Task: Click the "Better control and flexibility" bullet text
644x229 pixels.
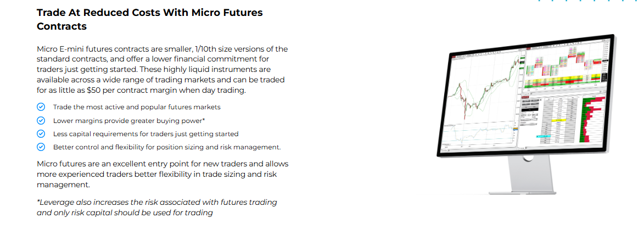Action: click(x=167, y=147)
